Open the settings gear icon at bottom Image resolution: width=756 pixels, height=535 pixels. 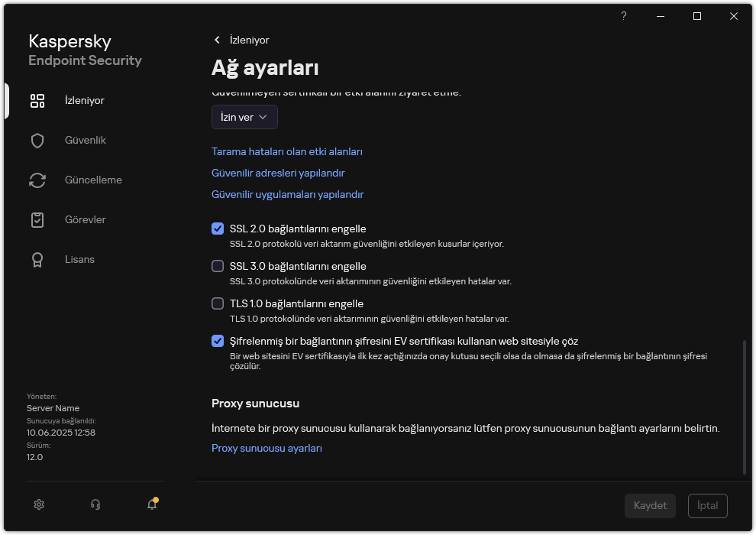point(38,504)
